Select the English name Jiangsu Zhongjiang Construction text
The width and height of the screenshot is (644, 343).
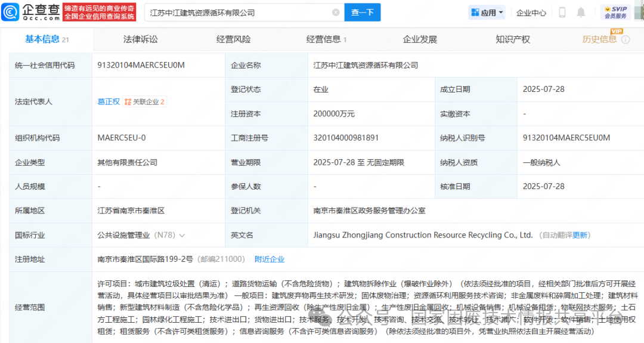423,235
